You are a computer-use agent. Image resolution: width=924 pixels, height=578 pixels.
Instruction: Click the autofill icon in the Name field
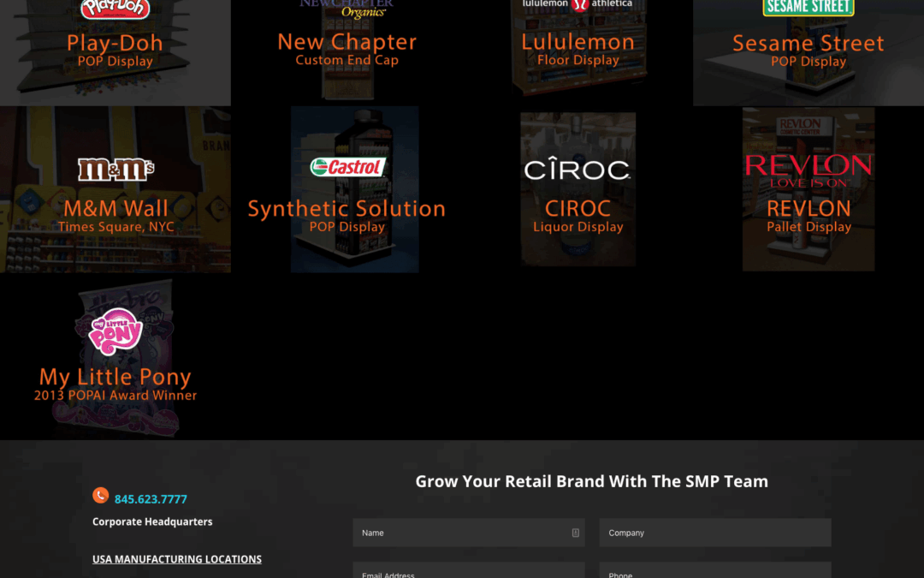click(x=575, y=533)
